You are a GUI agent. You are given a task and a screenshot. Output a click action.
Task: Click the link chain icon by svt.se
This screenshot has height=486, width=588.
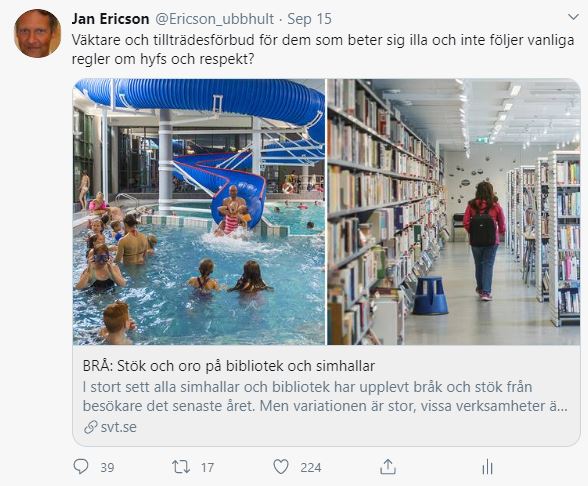click(x=90, y=427)
